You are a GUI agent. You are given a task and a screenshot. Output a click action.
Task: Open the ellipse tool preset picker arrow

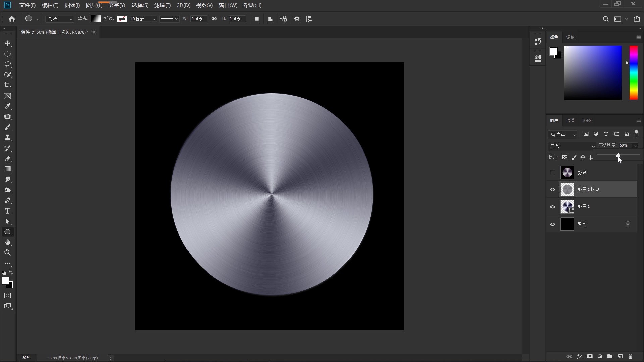pos(37,19)
